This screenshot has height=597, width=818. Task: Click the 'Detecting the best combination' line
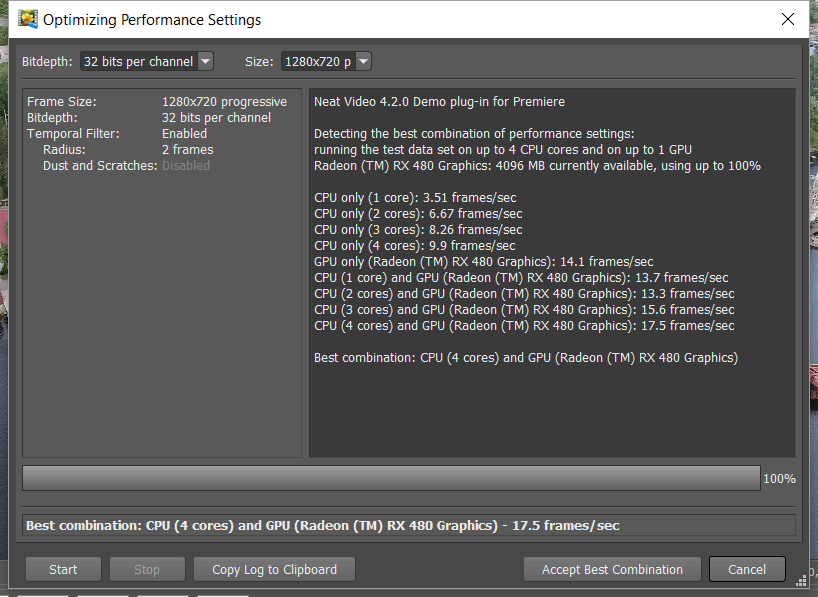(x=474, y=134)
